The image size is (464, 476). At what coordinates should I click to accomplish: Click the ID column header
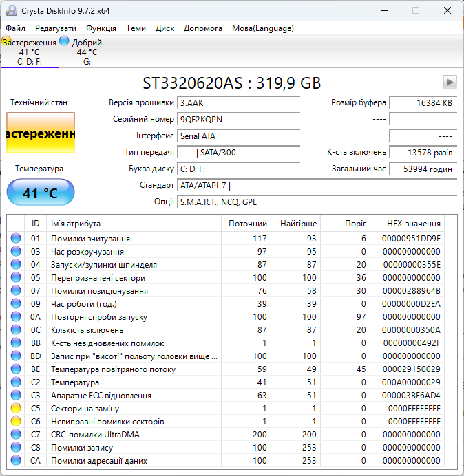pyautogui.click(x=35, y=224)
